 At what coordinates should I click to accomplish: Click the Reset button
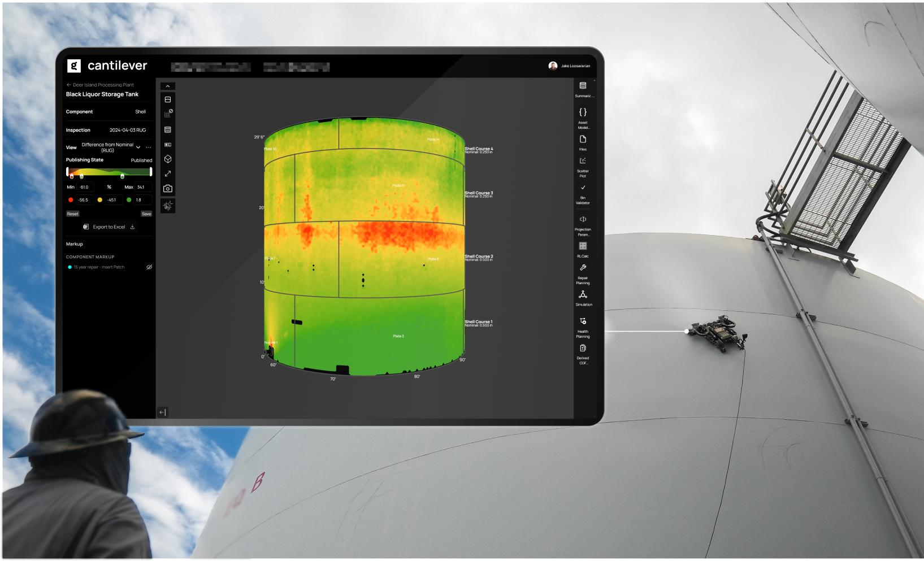point(73,214)
